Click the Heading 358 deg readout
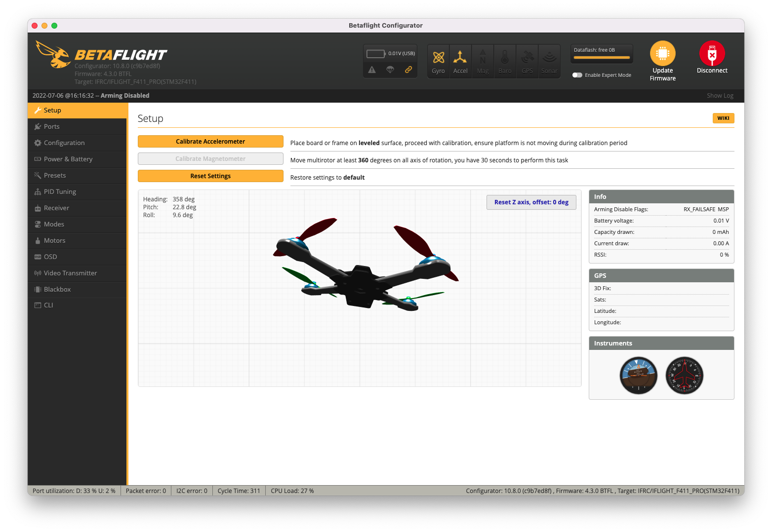 pyautogui.click(x=169, y=199)
